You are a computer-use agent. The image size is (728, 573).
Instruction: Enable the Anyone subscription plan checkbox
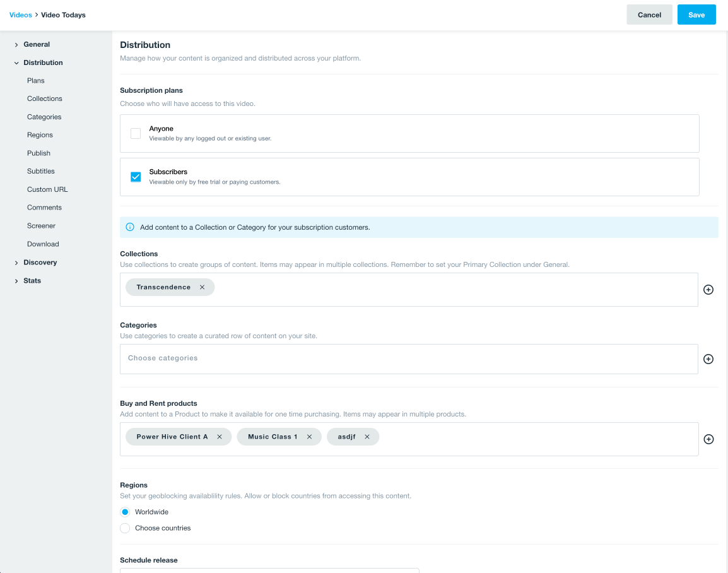[136, 133]
